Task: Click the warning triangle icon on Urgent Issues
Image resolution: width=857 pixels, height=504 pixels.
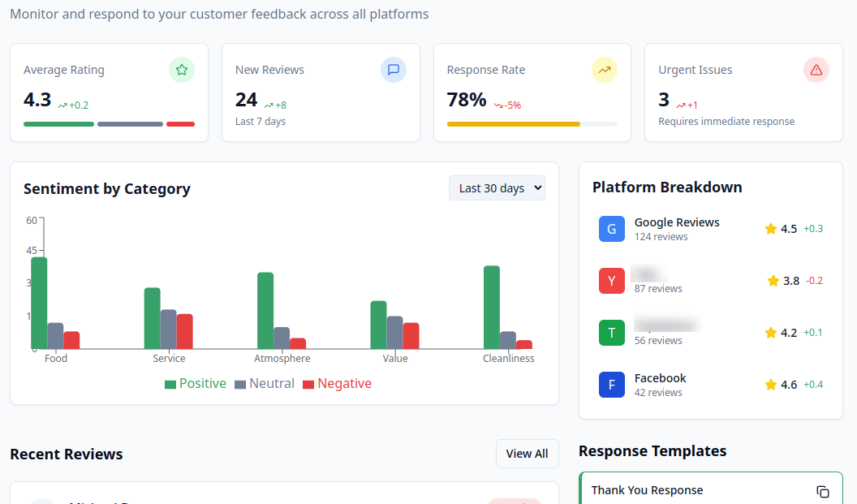Action: pos(816,70)
